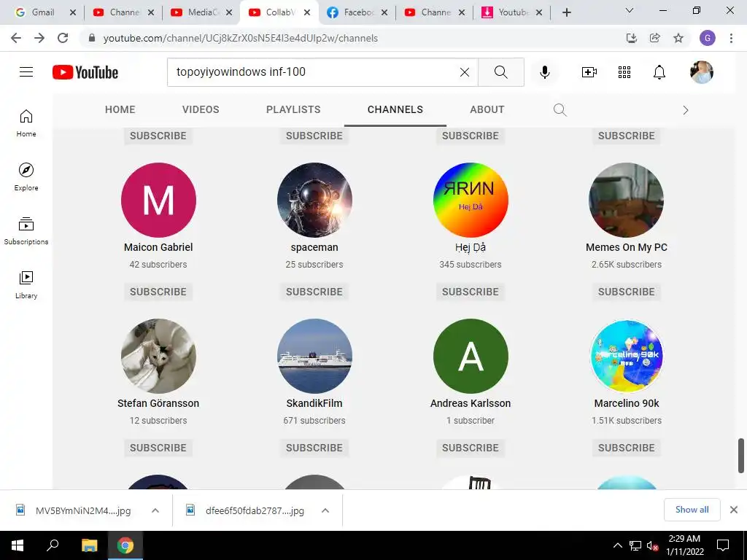The height and width of the screenshot is (560, 747).
Task: Click the browser forward arrow
Action: (x=39, y=38)
